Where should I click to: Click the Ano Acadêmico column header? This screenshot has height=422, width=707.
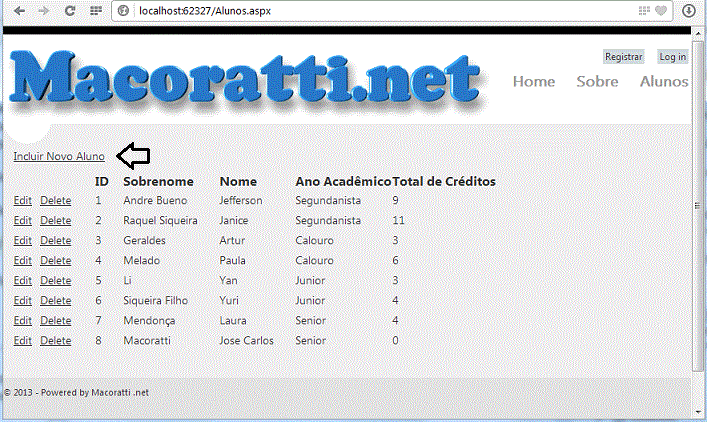(343, 181)
